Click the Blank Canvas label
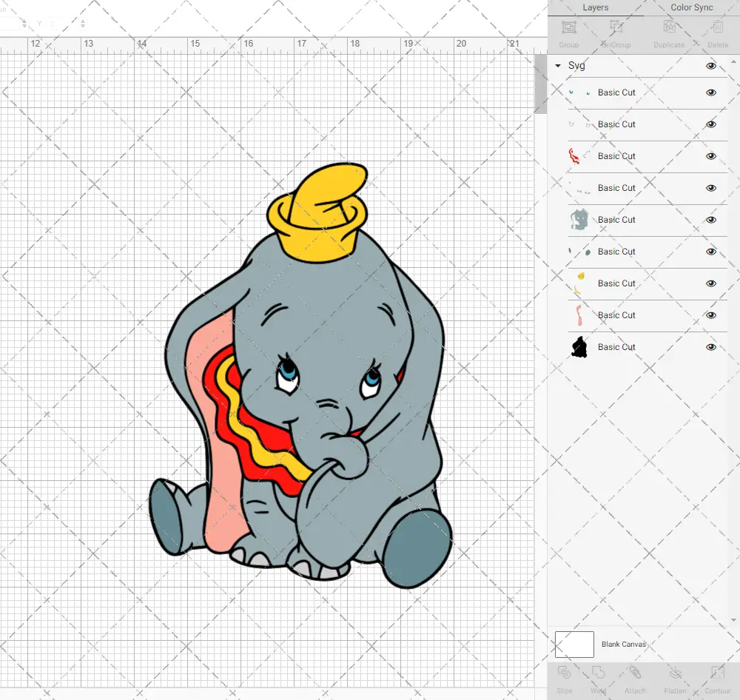 623,645
